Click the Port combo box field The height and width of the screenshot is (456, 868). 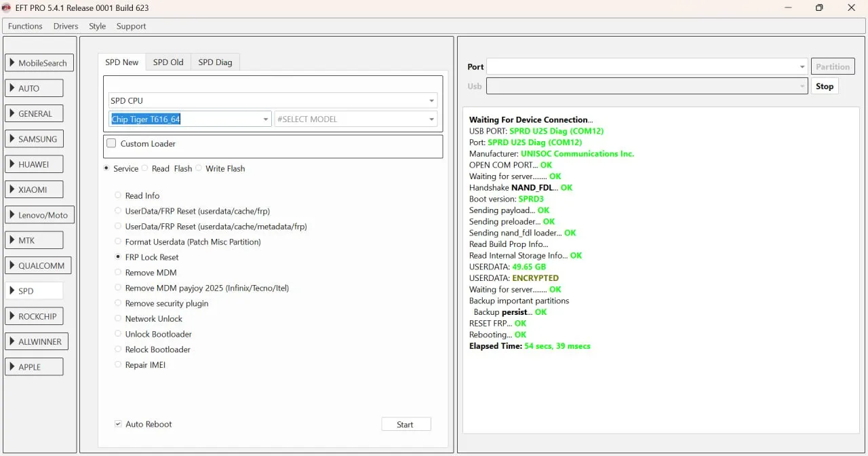click(641, 66)
